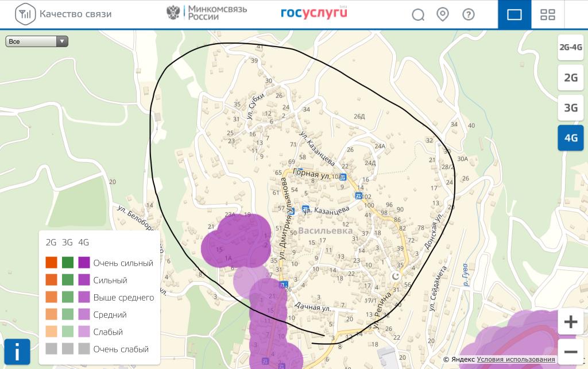Click legend label 'Очень слабый'

(x=121, y=349)
